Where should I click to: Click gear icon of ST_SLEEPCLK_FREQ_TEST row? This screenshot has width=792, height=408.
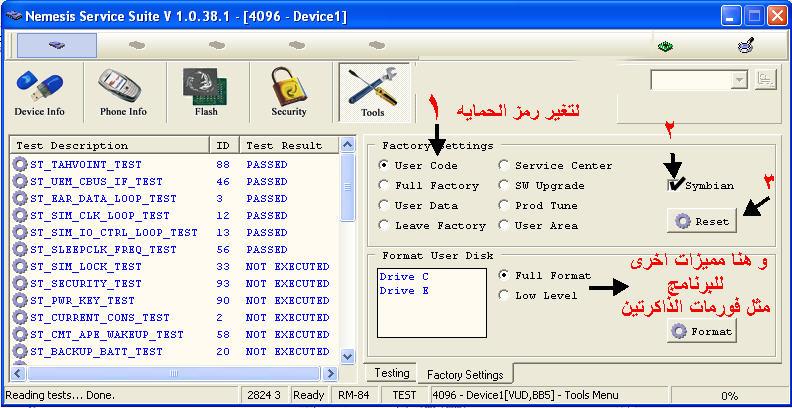click(20, 249)
